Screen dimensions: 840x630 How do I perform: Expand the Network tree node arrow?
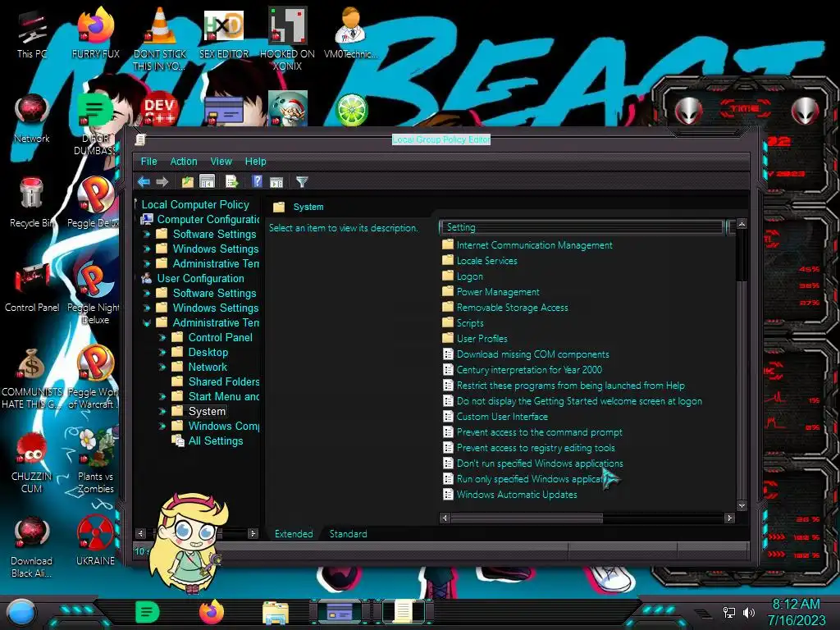click(162, 367)
